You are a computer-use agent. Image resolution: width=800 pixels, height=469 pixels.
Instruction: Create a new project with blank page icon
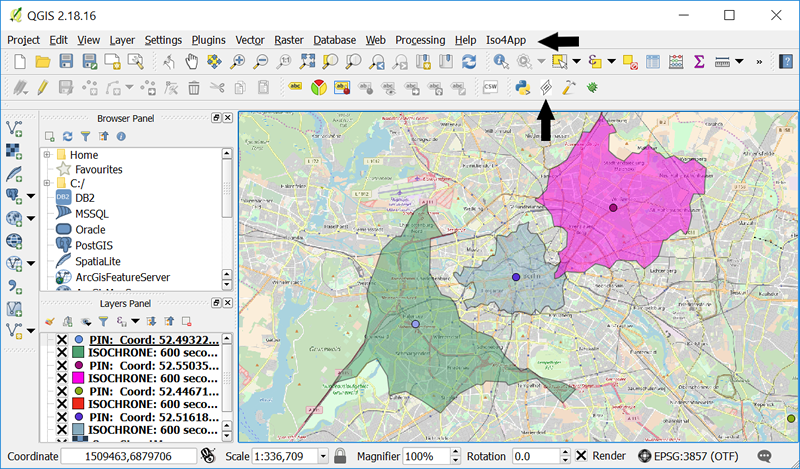click(x=19, y=62)
